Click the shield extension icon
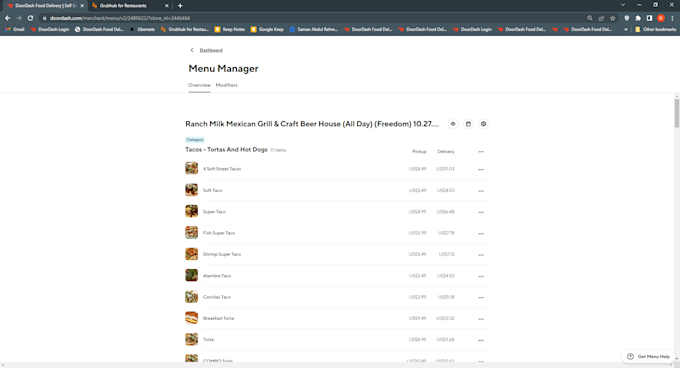Screen dimensions: 680x368 [x=627, y=18]
